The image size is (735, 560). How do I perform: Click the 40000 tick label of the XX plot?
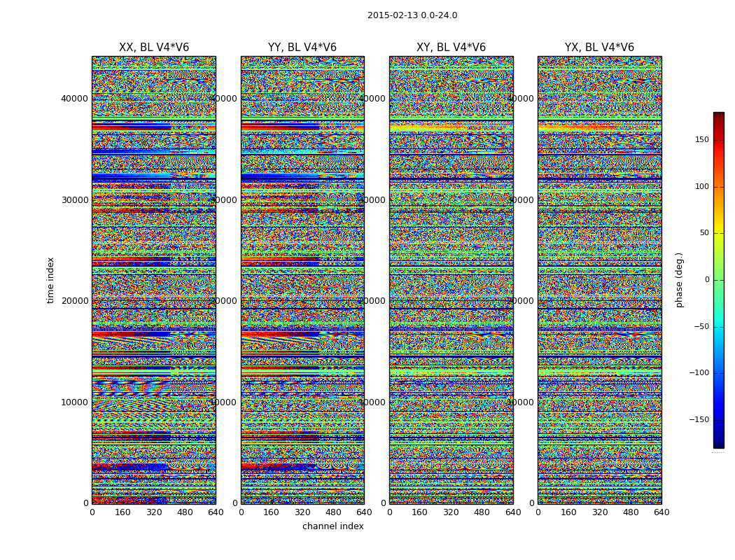[74, 99]
